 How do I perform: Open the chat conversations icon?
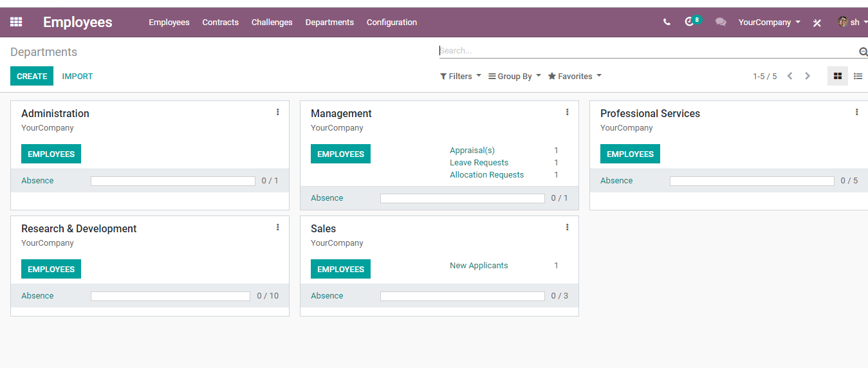point(721,22)
